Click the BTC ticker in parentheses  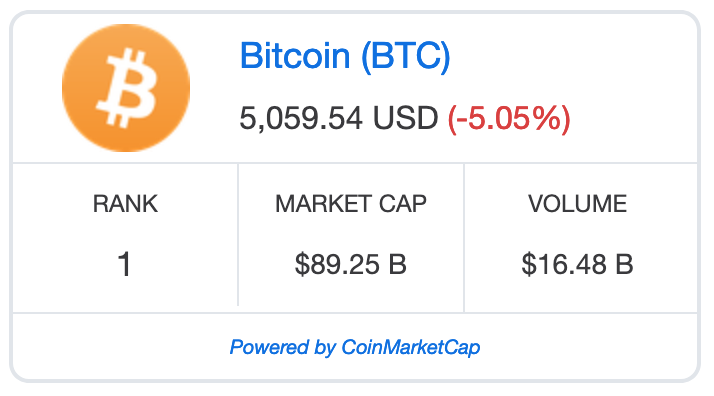(x=405, y=56)
